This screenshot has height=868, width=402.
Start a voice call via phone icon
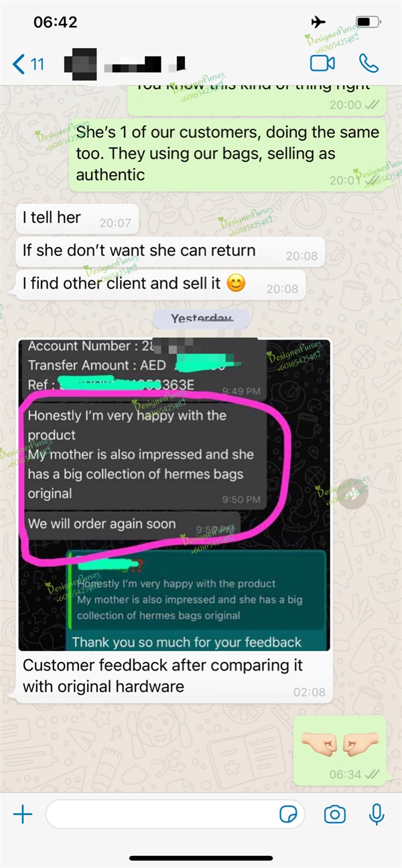(x=369, y=64)
